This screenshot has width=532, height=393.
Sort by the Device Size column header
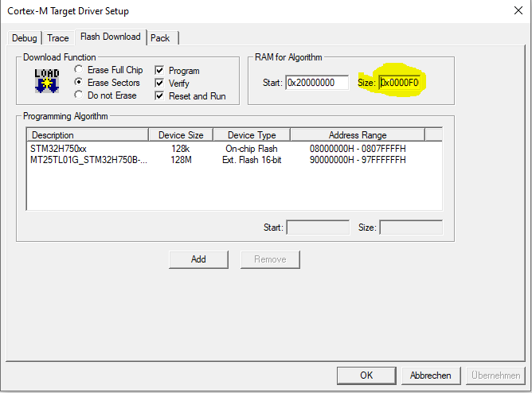[181, 134]
